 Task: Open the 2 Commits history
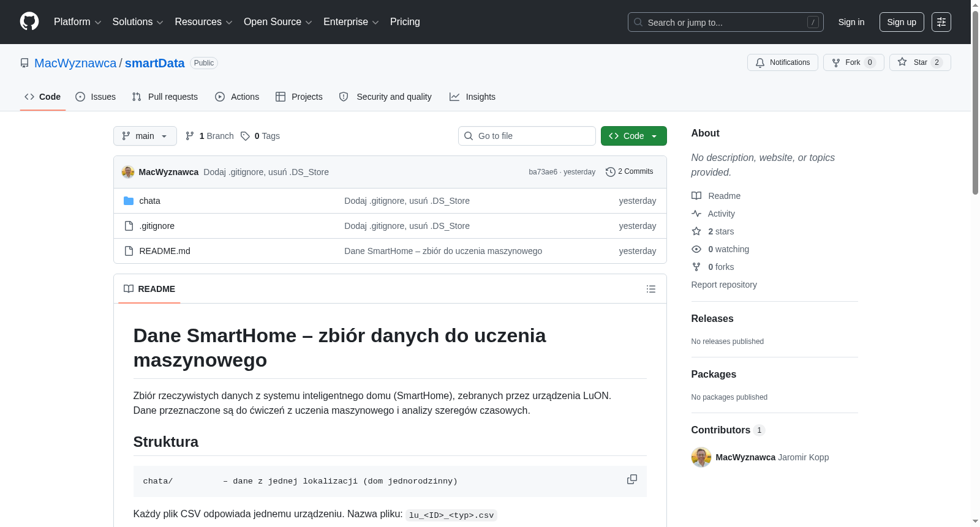[630, 172]
